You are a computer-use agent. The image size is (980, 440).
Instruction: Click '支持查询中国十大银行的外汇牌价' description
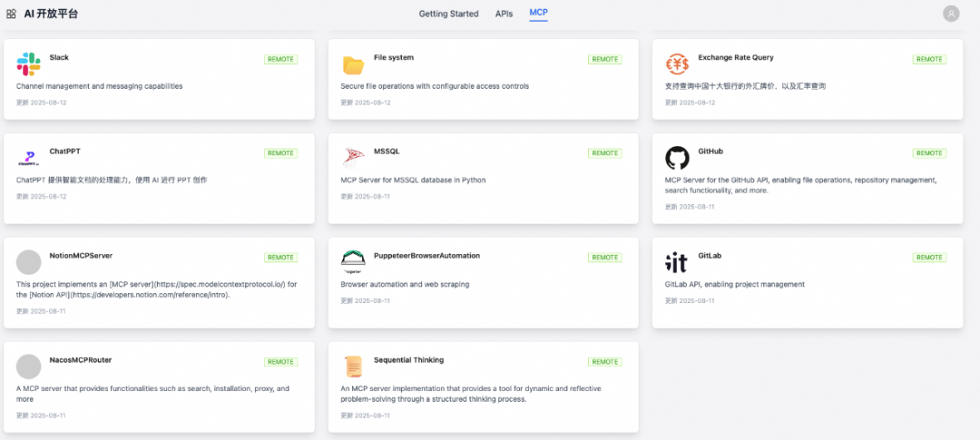(746, 86)
